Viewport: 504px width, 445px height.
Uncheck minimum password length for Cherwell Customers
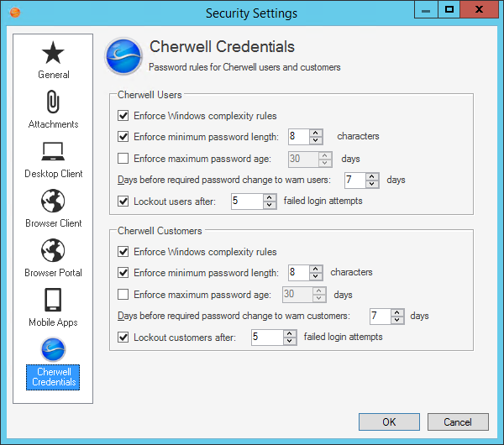coord(123,273)
